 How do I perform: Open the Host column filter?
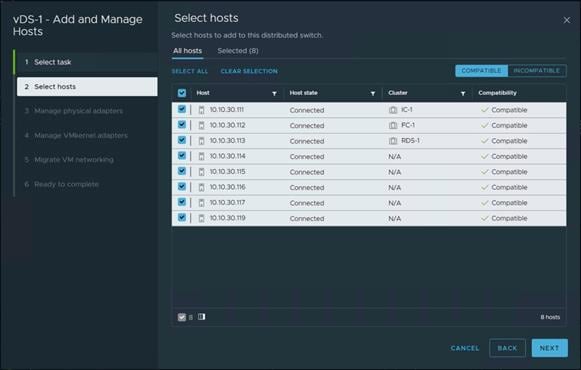pyautogui.click(x=274, y=93)
